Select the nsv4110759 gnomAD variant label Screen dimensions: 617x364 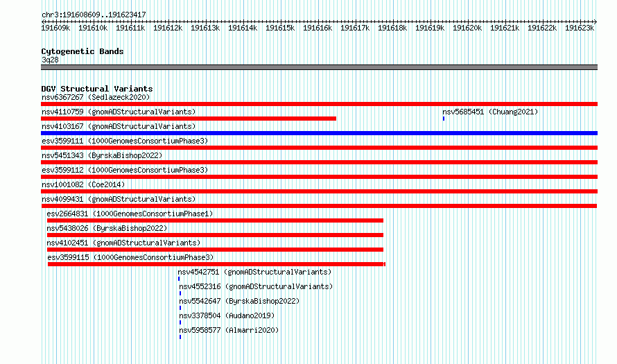tap(119, 112)
